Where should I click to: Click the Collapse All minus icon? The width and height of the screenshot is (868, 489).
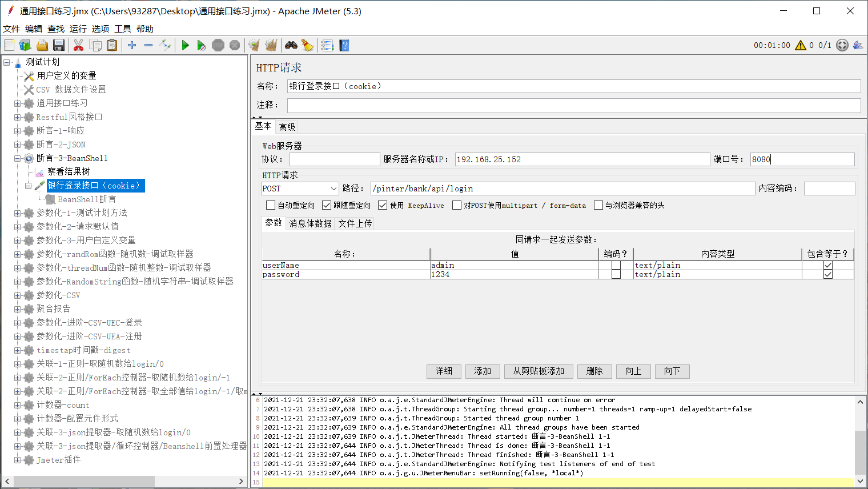148,45
